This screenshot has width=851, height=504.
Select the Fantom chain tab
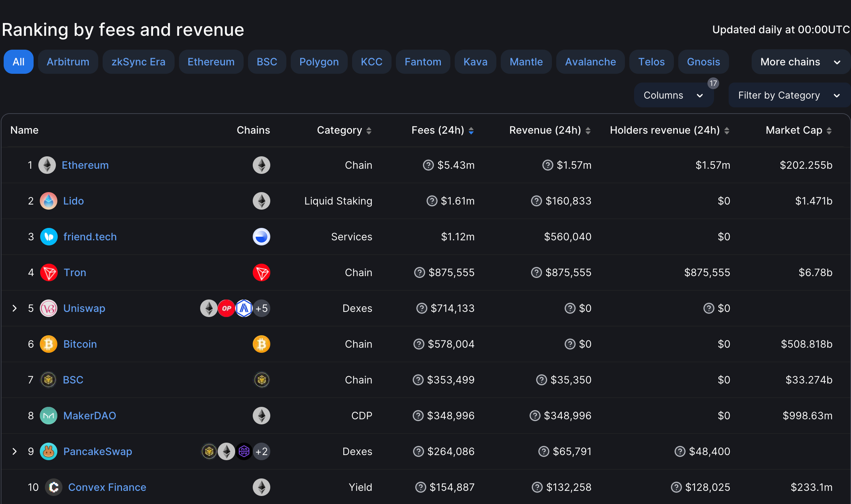[423, 62]
